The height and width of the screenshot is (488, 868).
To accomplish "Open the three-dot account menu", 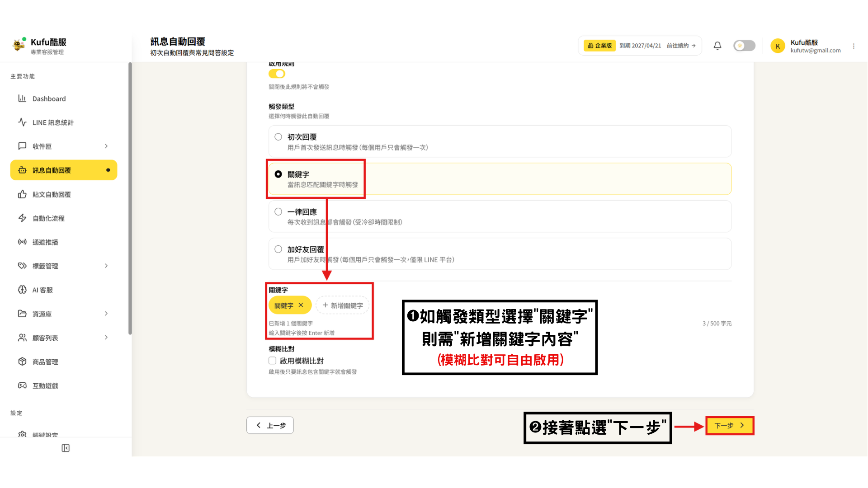I will (x=854, y=46).
